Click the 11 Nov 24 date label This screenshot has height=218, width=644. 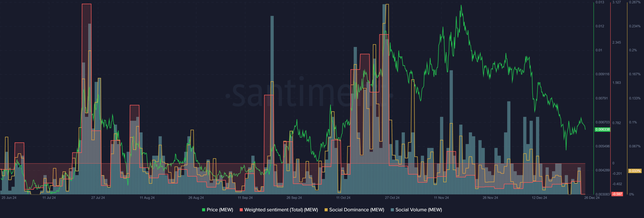441,198
